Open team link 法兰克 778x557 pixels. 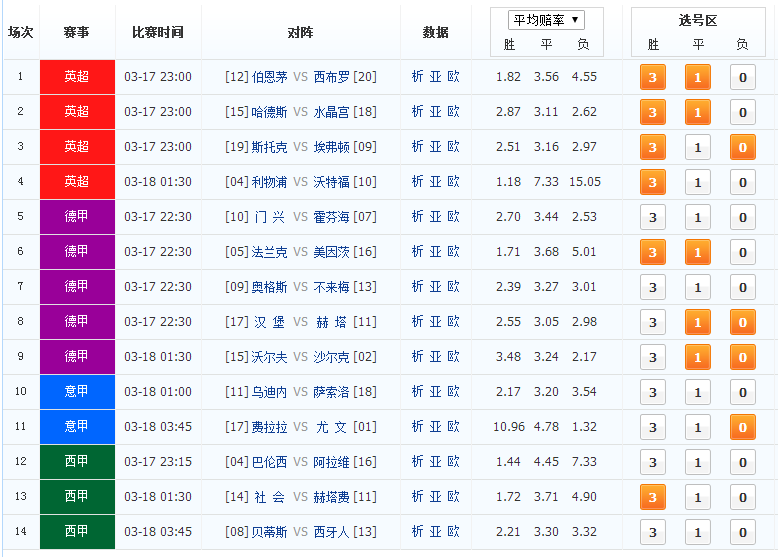coord(269,251)
